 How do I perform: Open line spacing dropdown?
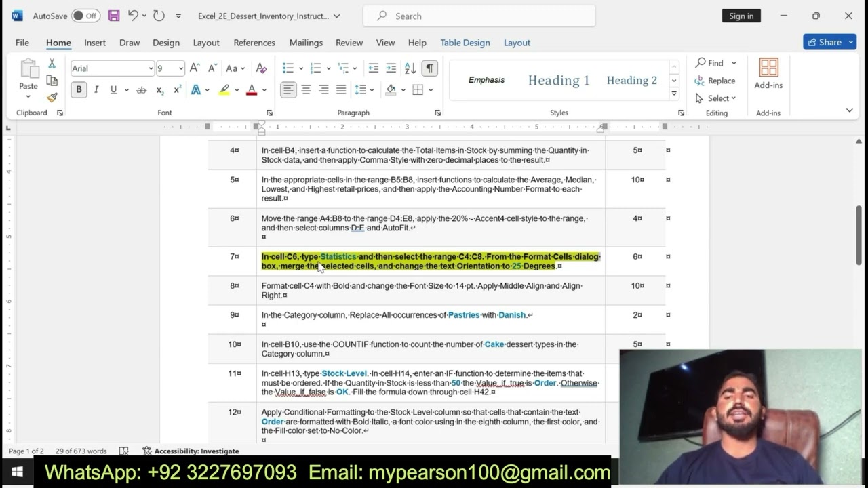[x=364, y=90]
